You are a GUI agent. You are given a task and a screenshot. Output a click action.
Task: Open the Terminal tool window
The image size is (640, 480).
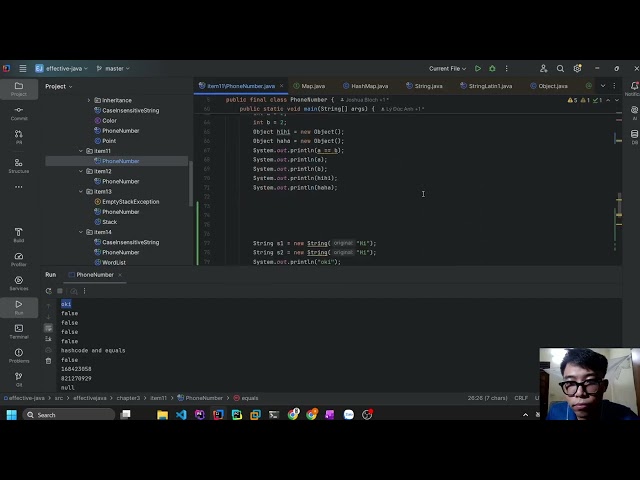tap(19, 331)
